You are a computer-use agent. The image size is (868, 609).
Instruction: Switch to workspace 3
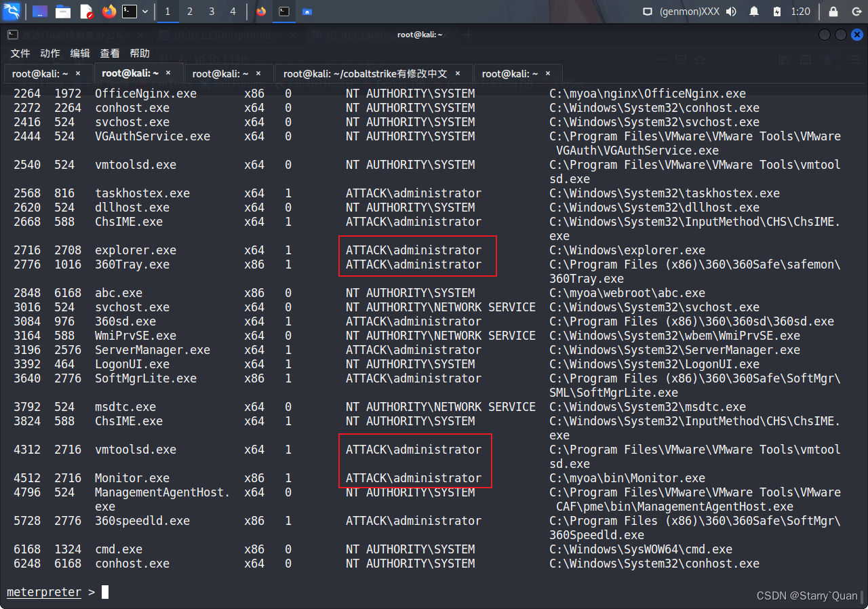212,12
